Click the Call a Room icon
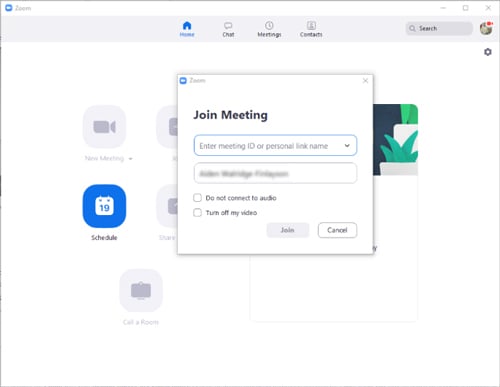Viewport: 500px width, 387px height. tap(141, 290)
